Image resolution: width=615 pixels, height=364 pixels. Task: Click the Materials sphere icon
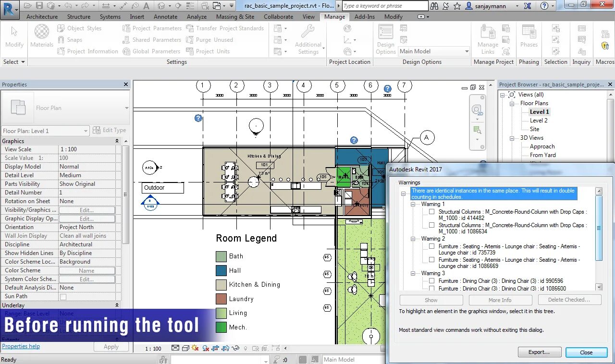coord(42,32)
